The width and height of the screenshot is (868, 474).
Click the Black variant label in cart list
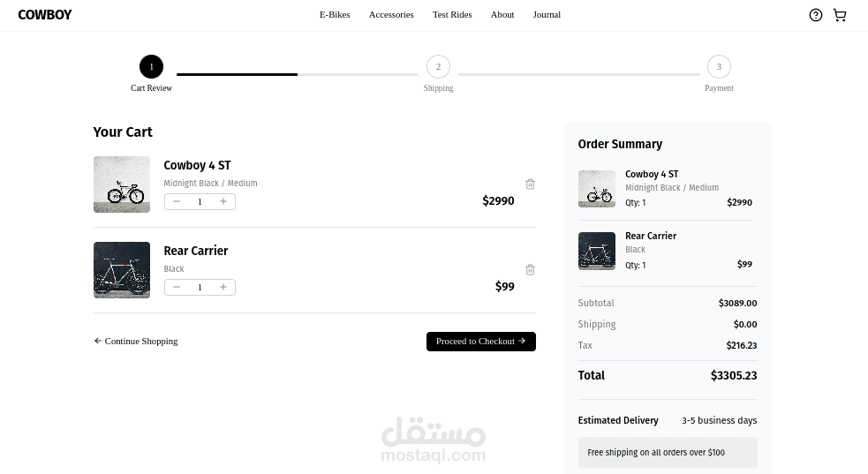(x=174, y=269)
